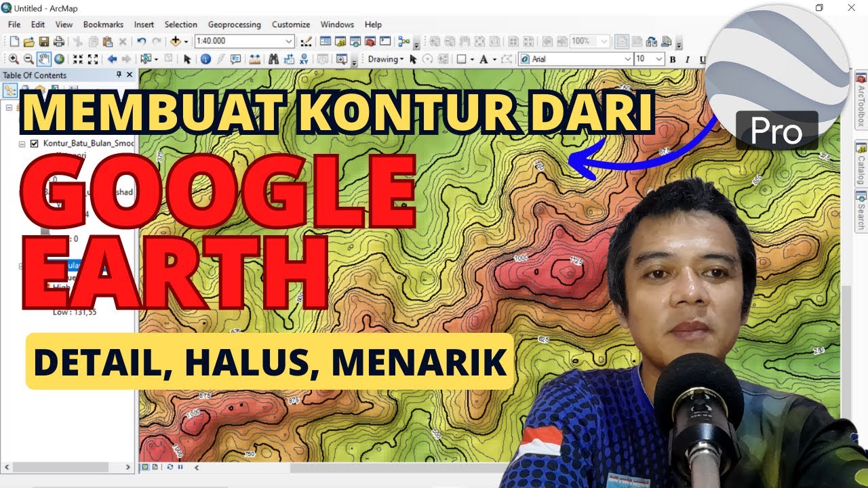Save the map with the floppy disk icon

coord(43,41)
